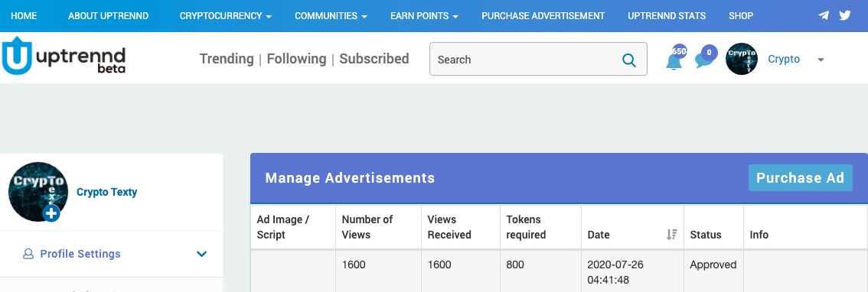Open Crypto Texty profile link

(107, 193)
